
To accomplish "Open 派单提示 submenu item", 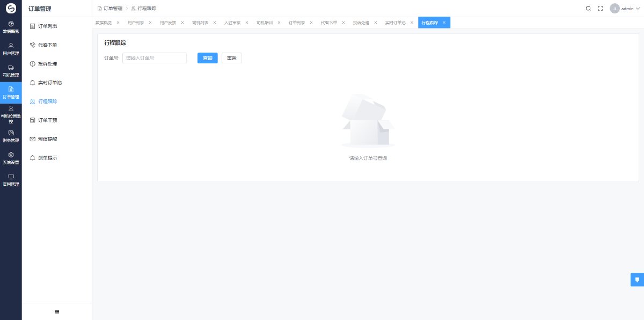I will 57,158.
